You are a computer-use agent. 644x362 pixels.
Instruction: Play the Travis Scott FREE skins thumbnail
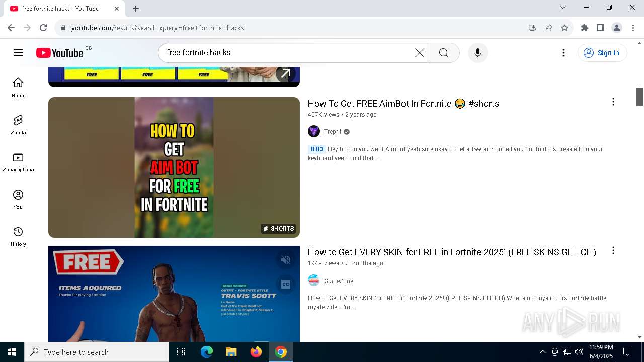[x=174, y=294]
